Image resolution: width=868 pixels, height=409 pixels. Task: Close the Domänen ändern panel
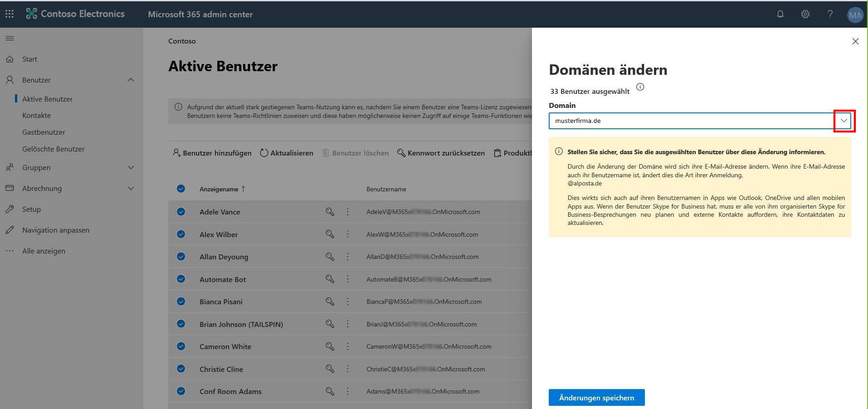coord(855,41)
